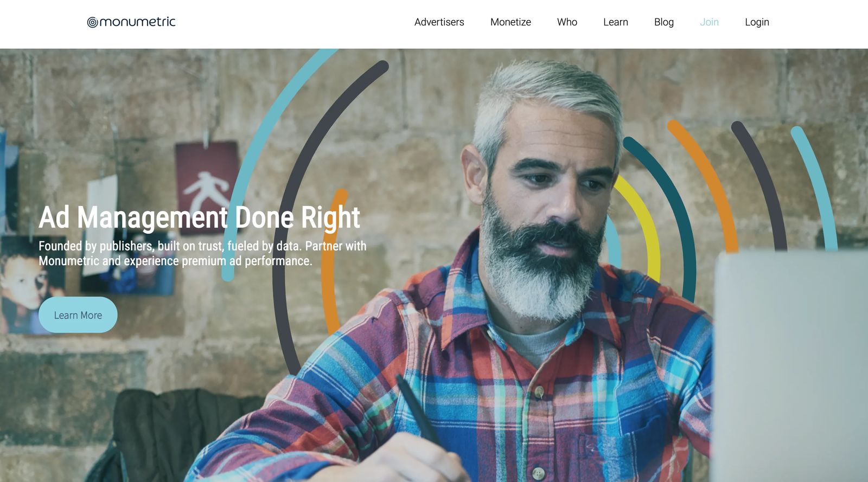Open the Learn navigation item
The image size is (868, 482).
pos(616,22)
